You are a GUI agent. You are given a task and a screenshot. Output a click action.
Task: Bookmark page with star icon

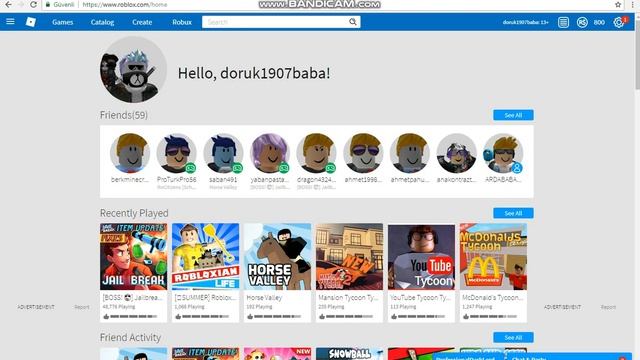(x=618, y=4)
